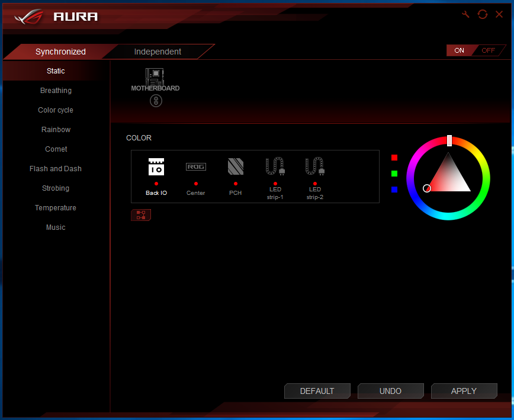514x420 pixels.
Task: Click the APPLY button
Action: point(464,391)
